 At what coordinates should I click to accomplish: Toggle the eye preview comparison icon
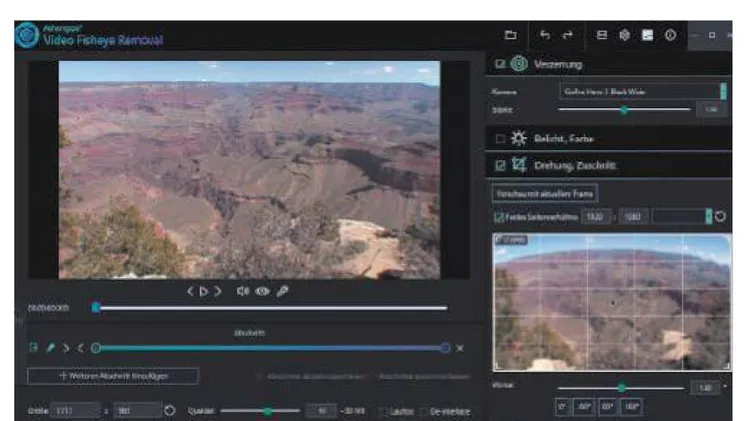(263, 291)
